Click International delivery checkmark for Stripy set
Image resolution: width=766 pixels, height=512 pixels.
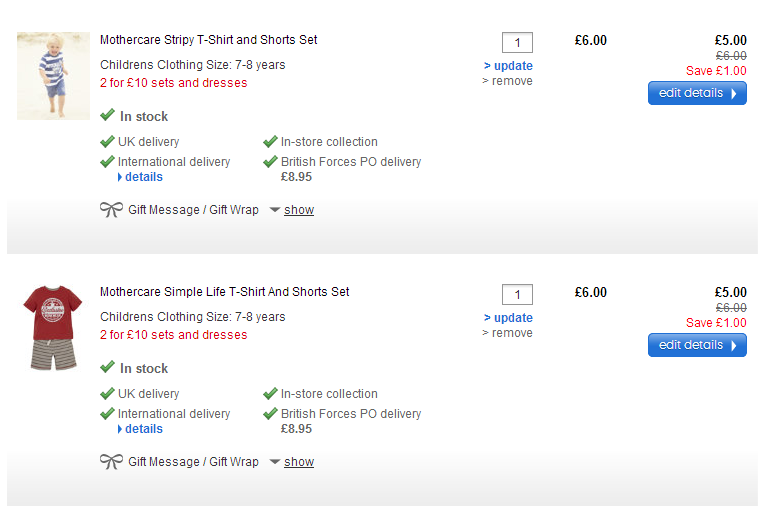108,162
